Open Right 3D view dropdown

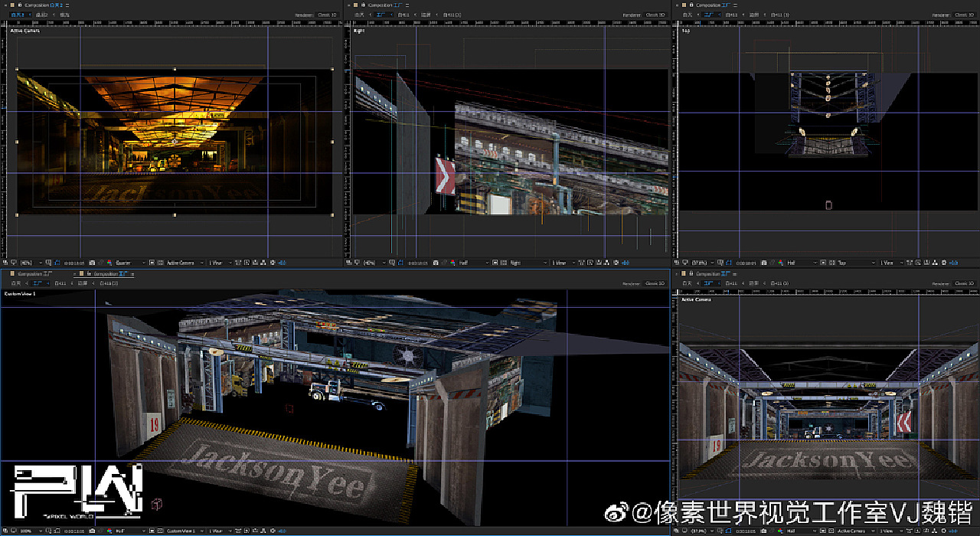click(529, 263)
